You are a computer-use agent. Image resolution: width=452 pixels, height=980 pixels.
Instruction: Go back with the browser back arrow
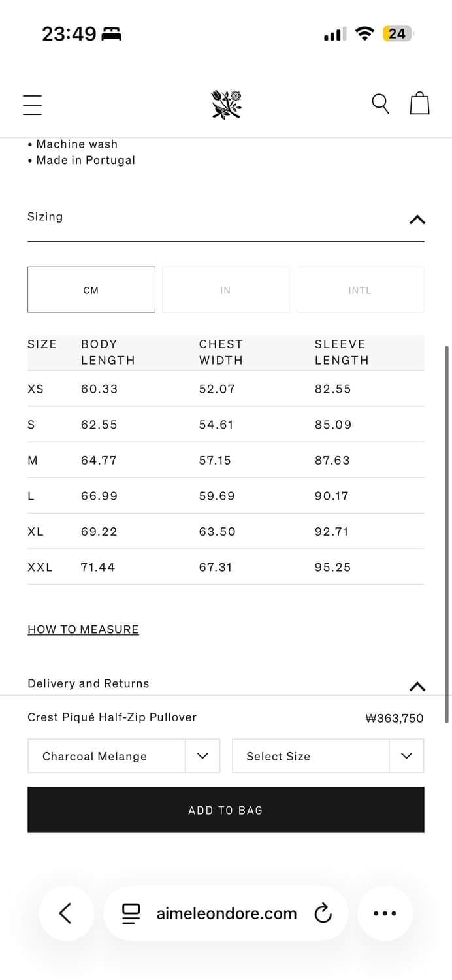65,913
